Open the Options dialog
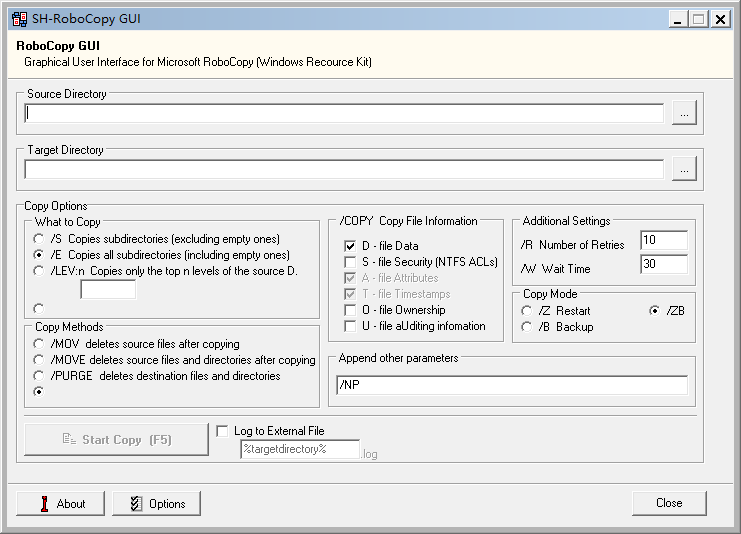The width and height of the screenshot is (741, 534). tap(156, 503)
